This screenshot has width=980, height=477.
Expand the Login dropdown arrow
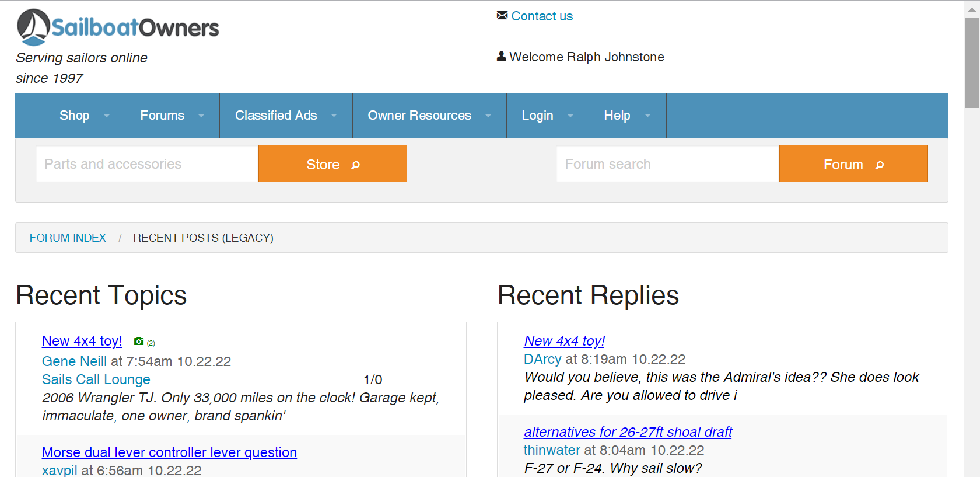click(570, 116)
